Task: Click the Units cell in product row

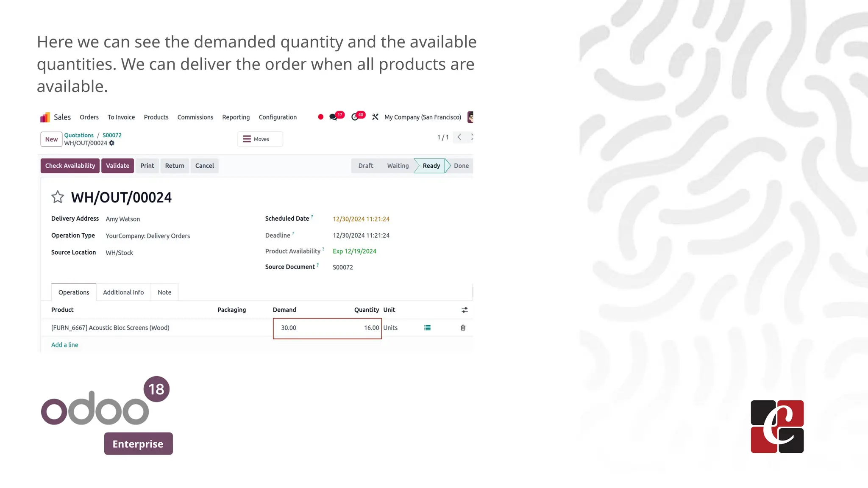Action: (x=390, y=328)
